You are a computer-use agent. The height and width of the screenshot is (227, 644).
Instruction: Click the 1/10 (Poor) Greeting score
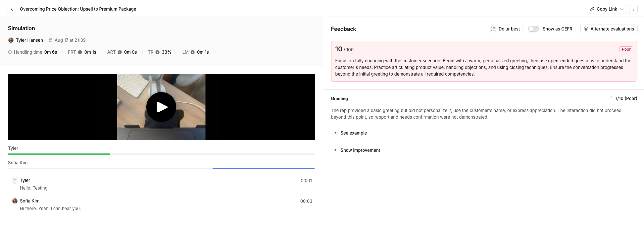(626, 98)
